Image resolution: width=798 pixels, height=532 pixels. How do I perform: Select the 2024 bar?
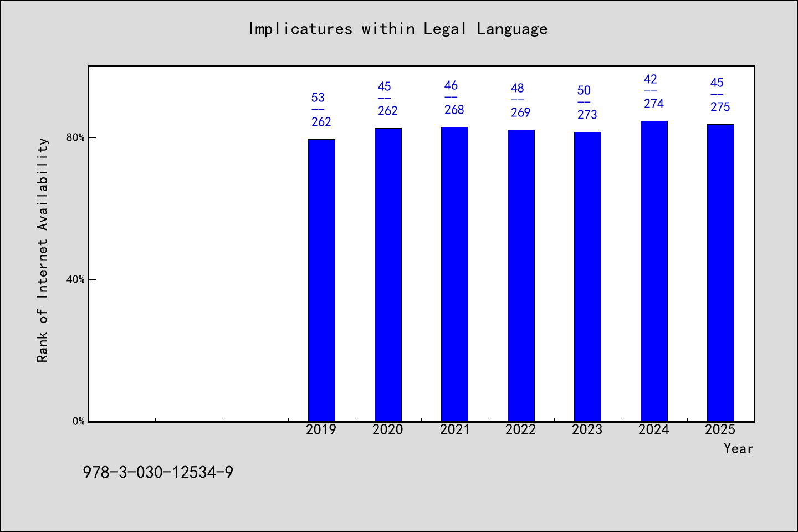click(x=654, y=272)
